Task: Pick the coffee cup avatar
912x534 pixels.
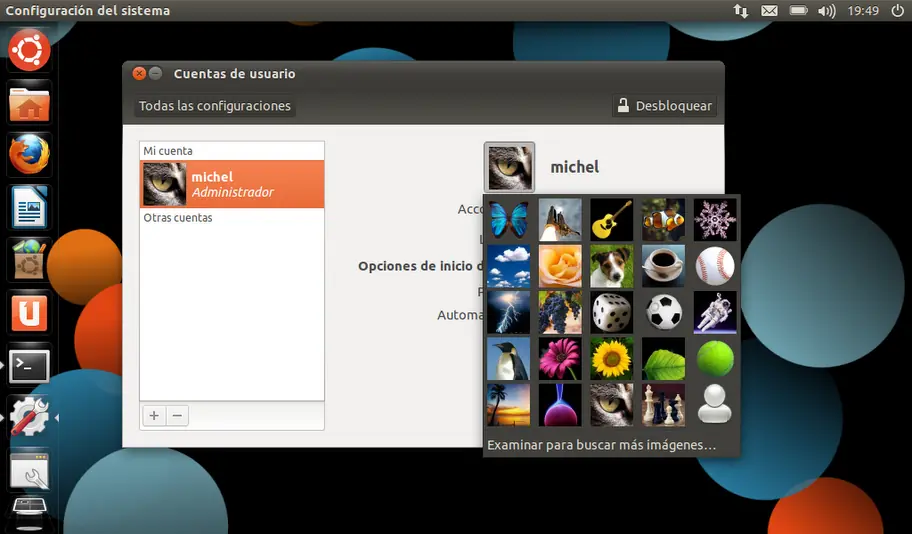Action: pyautogui.click(x=663, y=266)
